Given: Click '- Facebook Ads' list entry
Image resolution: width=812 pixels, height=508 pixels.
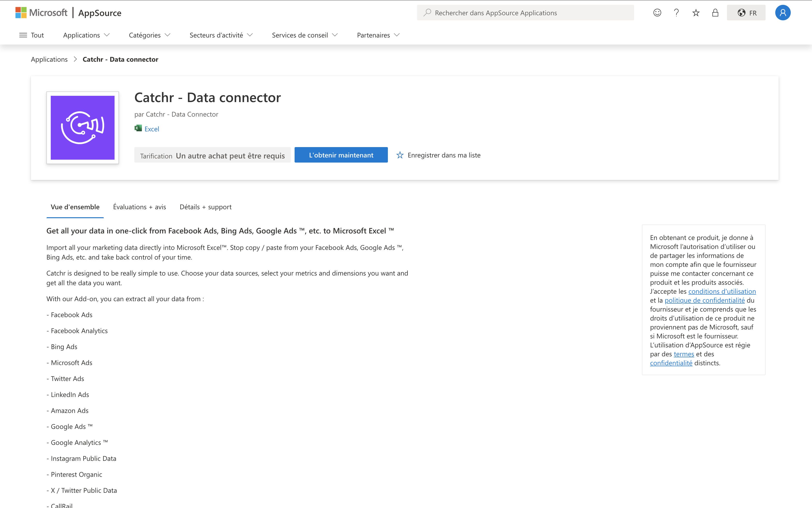Looking at the screenshot, I should 69,315.
